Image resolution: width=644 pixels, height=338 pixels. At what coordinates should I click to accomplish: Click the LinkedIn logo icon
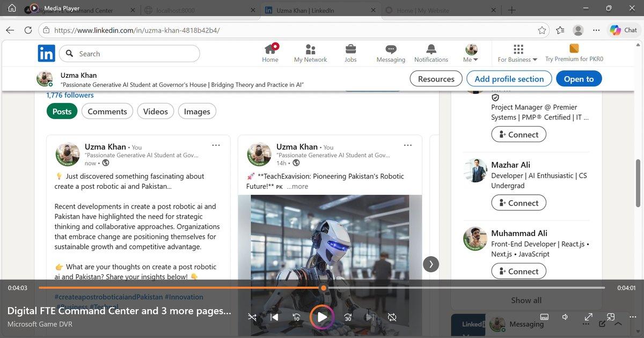pos(47,54)
